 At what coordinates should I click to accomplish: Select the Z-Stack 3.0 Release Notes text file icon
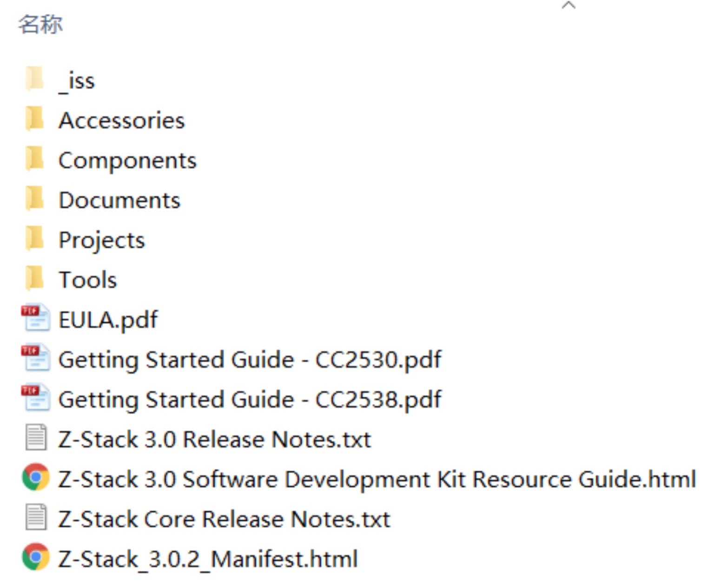(x=35, y=439)
